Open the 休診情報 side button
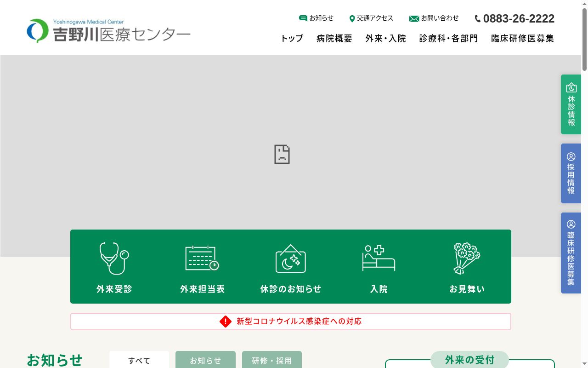Screen dimensions: 588x368 [571, 104]
